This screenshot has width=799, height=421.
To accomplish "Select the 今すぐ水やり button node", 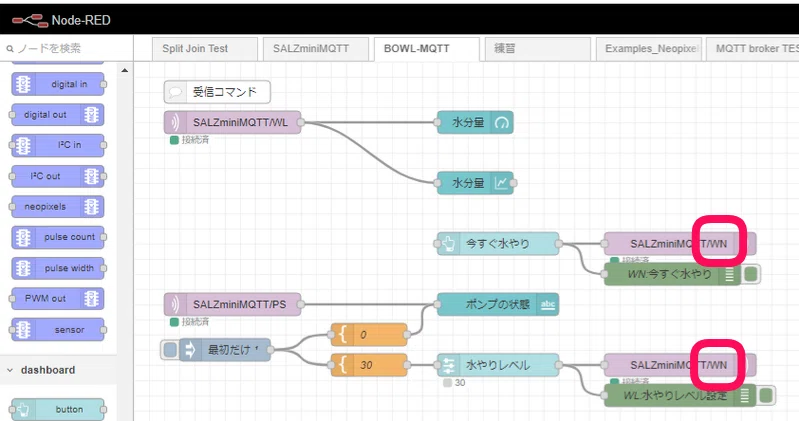I will (498, 244).
